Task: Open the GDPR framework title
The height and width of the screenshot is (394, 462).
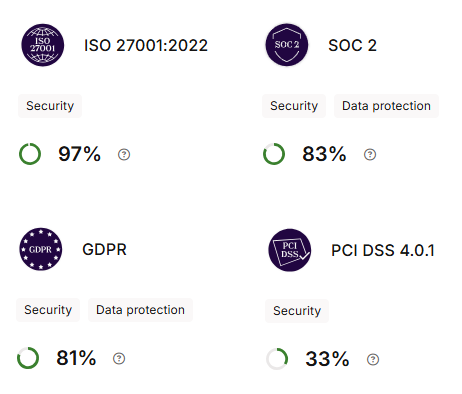Action: (104, 249)
